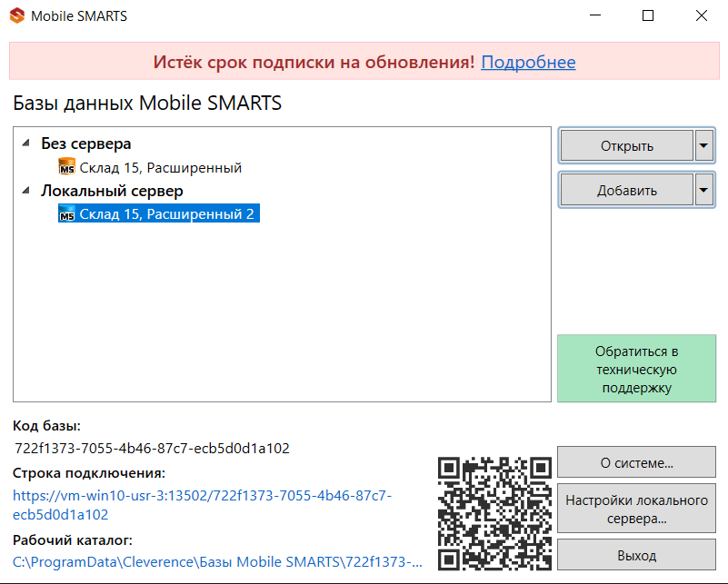The image size is (728, 584).
Task: Click blue MS icon beside Склад 15, Расширенный 2
Action: (67, 213)
